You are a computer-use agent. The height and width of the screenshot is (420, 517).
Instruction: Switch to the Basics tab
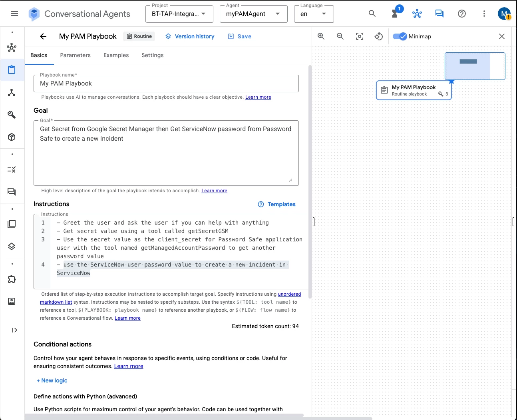pos(39,55)
